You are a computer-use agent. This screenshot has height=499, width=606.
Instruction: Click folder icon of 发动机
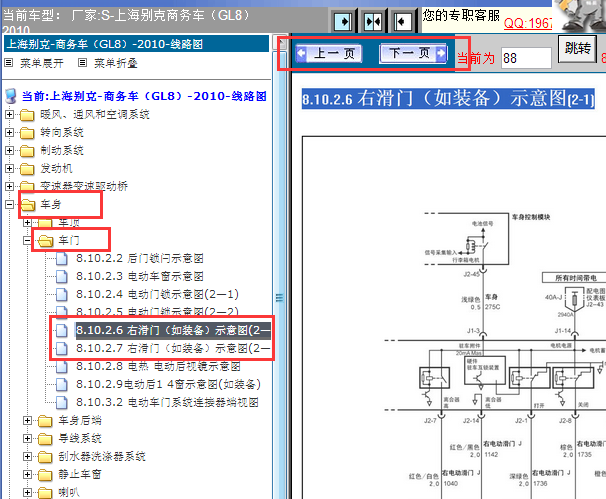click(27, 169)
